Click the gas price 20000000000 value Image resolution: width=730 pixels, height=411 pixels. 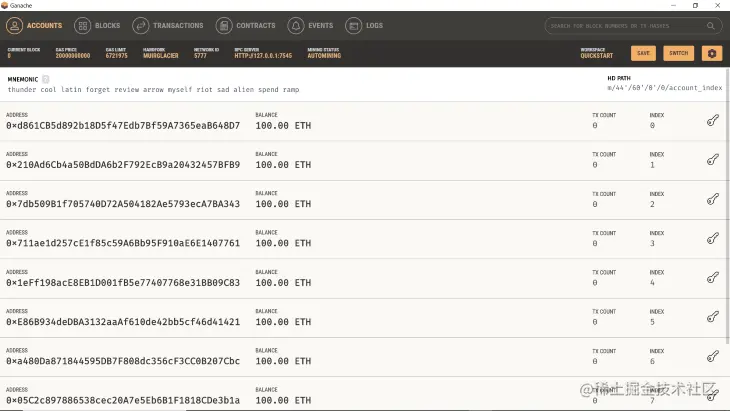(x=73, y=56)
